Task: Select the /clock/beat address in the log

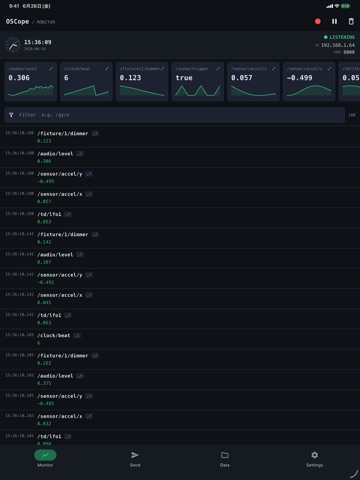Action: 54,335
